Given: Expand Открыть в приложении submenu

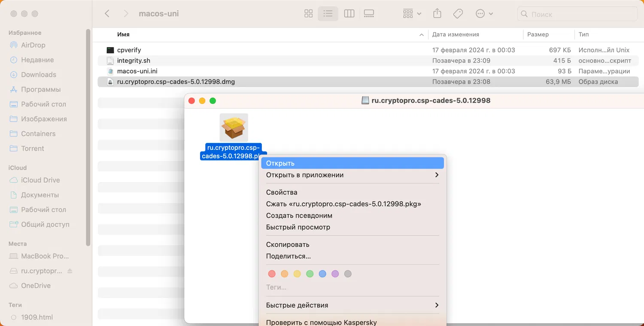Looking at the screenshot, I should click(352, 175).
